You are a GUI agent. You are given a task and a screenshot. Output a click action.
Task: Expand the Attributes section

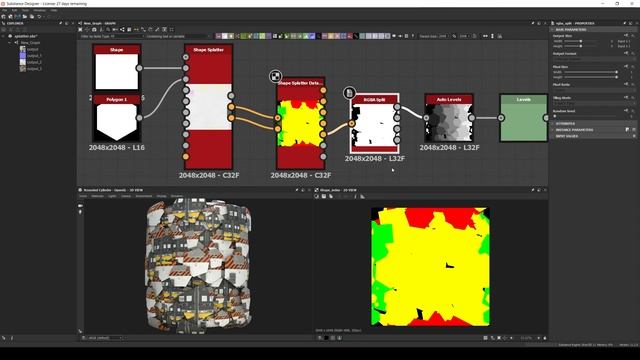pos(552,123)
